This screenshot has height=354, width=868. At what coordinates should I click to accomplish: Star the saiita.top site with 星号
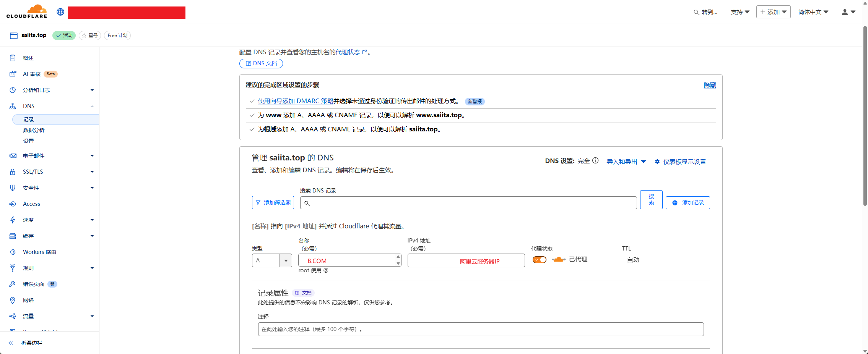pyautogui.click(x=90, y=36)
